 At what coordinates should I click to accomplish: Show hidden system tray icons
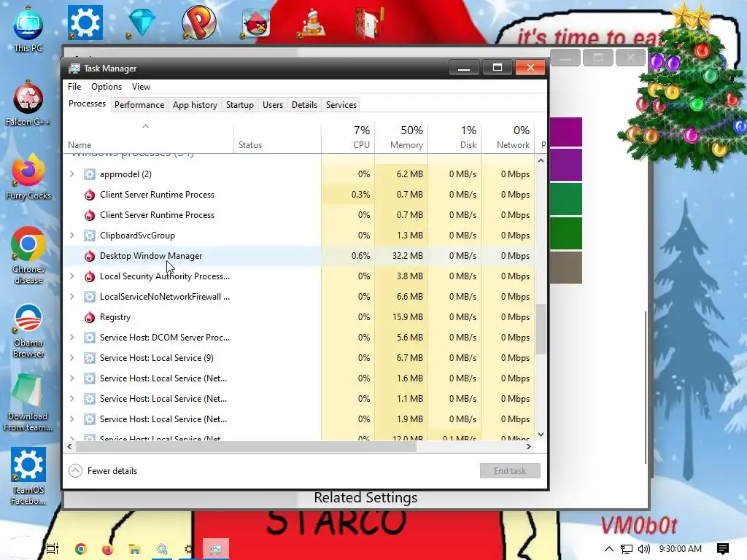[x=609, y=549]
